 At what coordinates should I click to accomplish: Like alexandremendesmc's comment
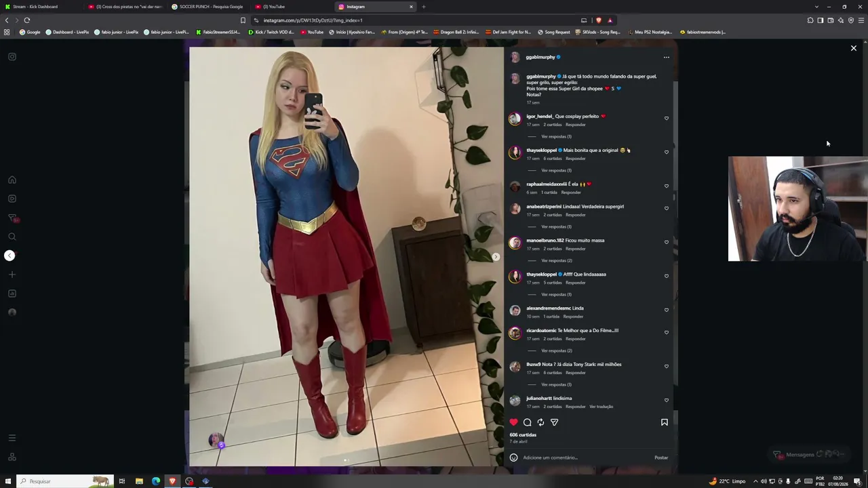tap(667, 310)
